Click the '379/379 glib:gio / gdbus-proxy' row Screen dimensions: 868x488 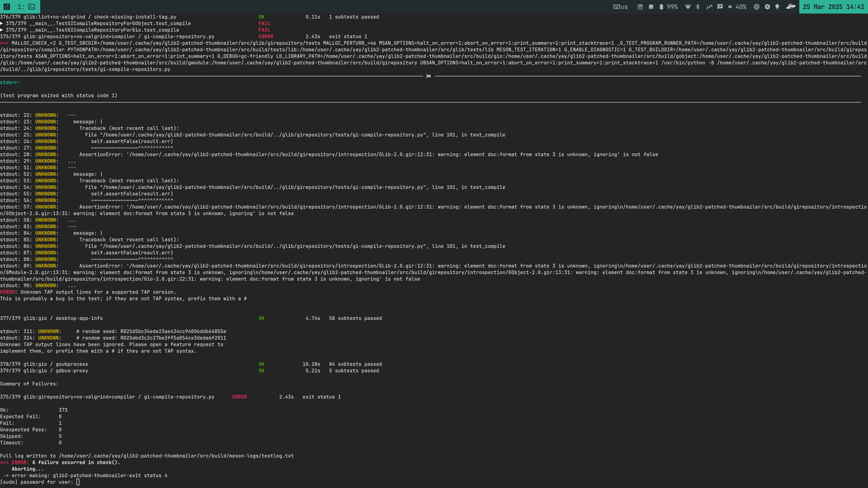pos(189,371)
